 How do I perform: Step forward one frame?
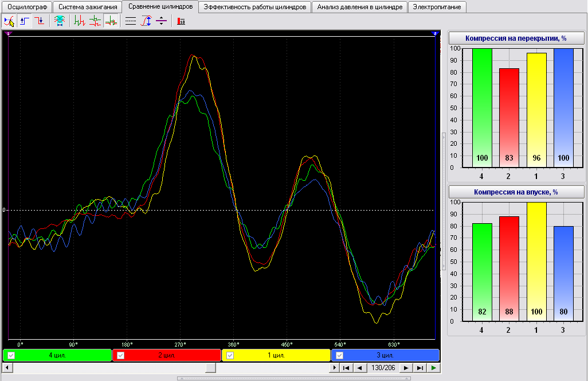click(406, 368)
